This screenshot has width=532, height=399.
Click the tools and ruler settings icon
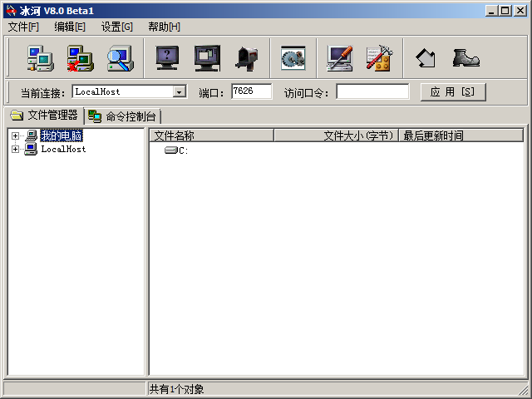(x=379, y=58)
